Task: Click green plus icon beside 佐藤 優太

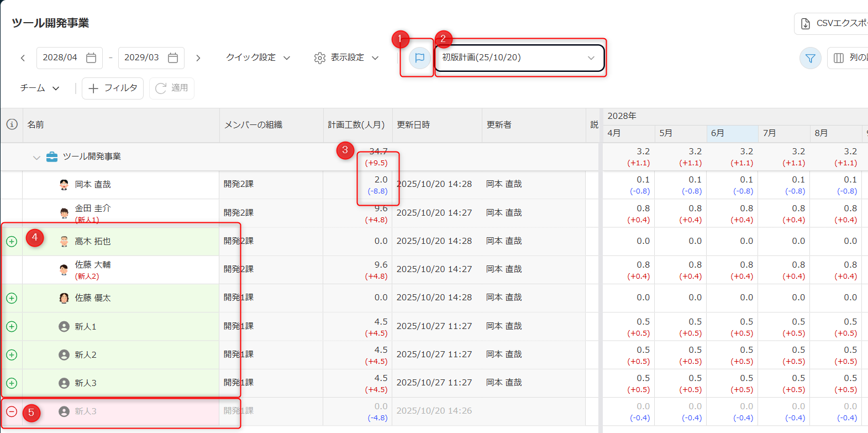Action: click(12, 298)
